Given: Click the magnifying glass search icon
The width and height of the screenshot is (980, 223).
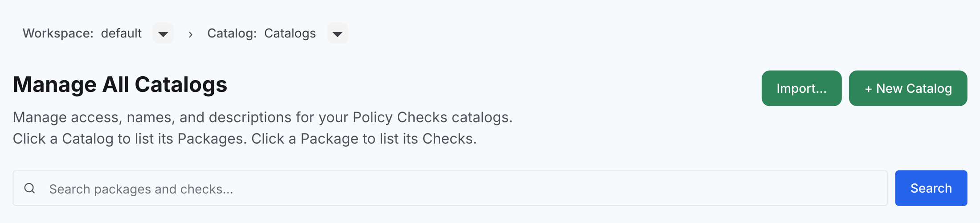Looking at the screenshot, I should tap(30, 188).
